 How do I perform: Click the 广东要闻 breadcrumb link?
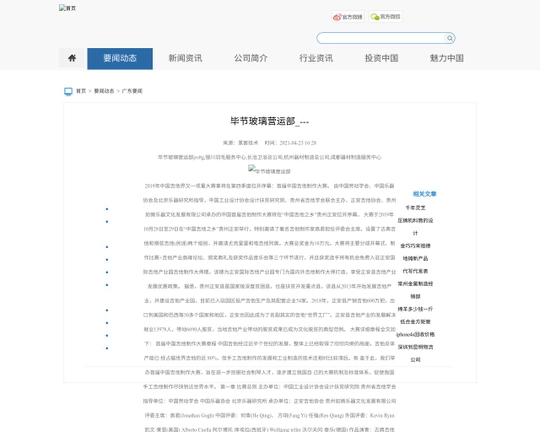coord(132,91)
